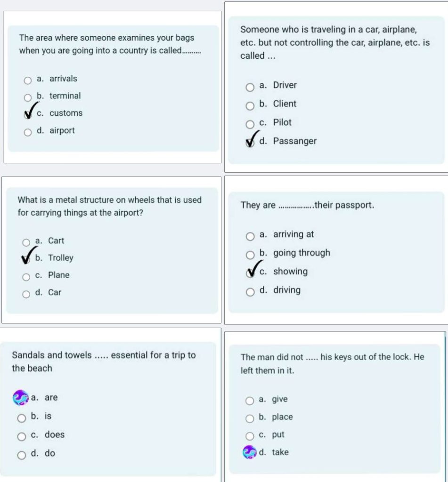Select the 'arrivals' radio option
The width and height of the screenshot is (448, 482).
[x=28, y=80]
